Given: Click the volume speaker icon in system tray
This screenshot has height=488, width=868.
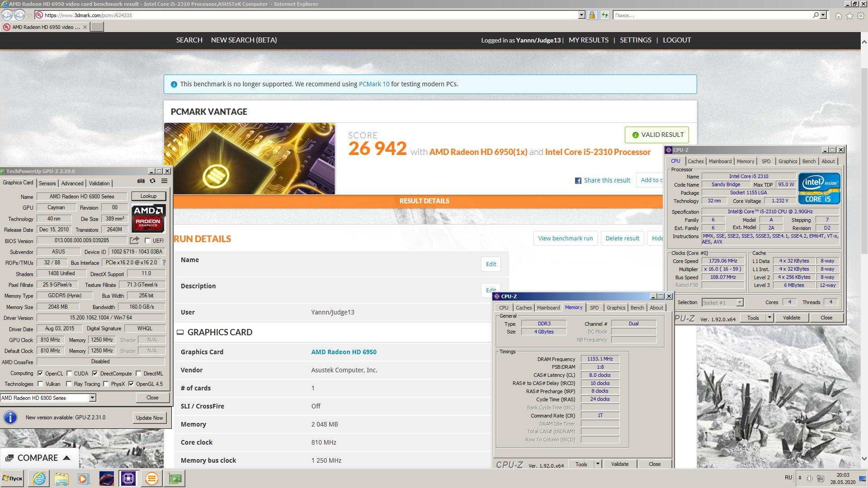Looking at the screenshot, I should click(810, 479).
